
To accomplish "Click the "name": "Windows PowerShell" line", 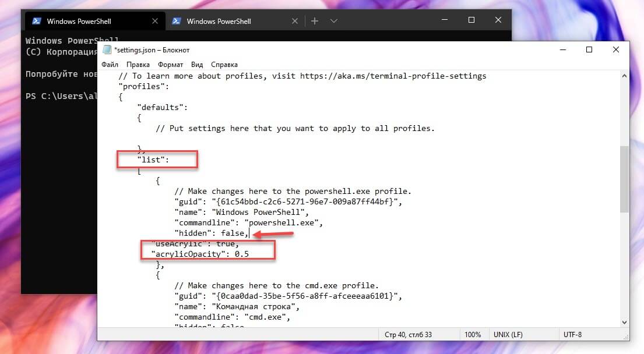I will click(241, 212).
